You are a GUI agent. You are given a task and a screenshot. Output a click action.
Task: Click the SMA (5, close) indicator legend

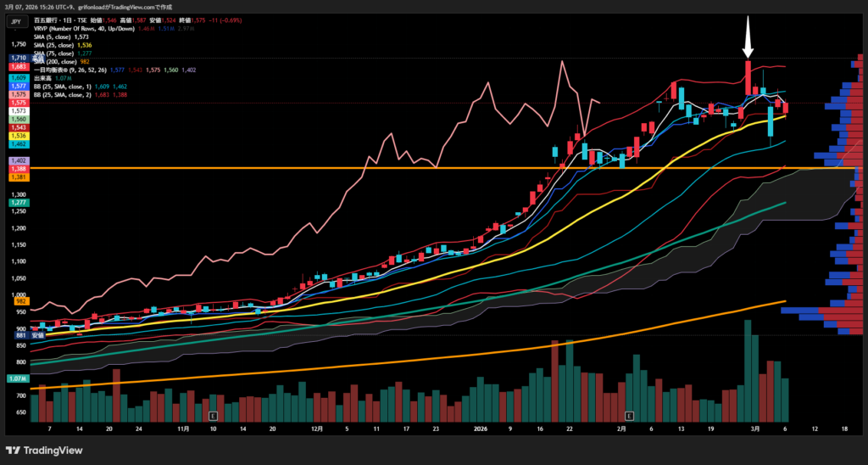68,36
